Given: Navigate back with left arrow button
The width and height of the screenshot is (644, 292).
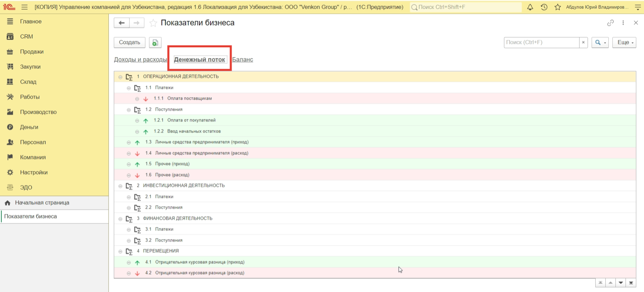Looking at the screenshot, I should 121,23.
